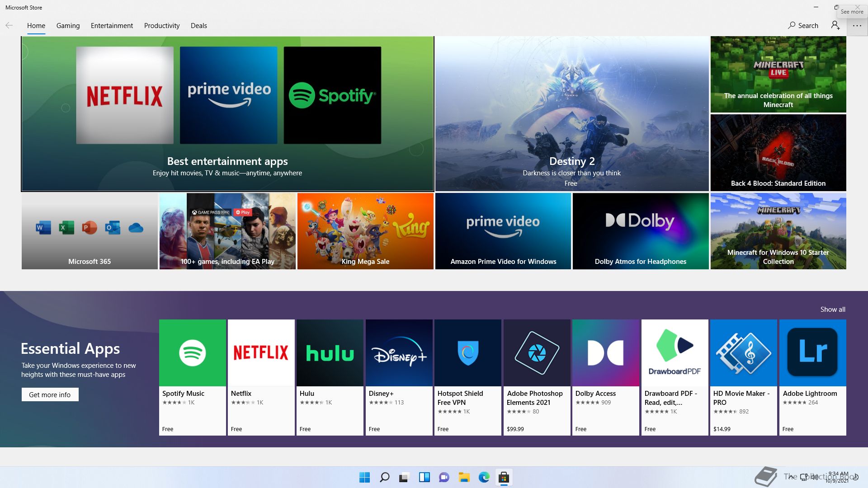Open Back 4 Blood: Standard Edition tile

click(778, 153)
